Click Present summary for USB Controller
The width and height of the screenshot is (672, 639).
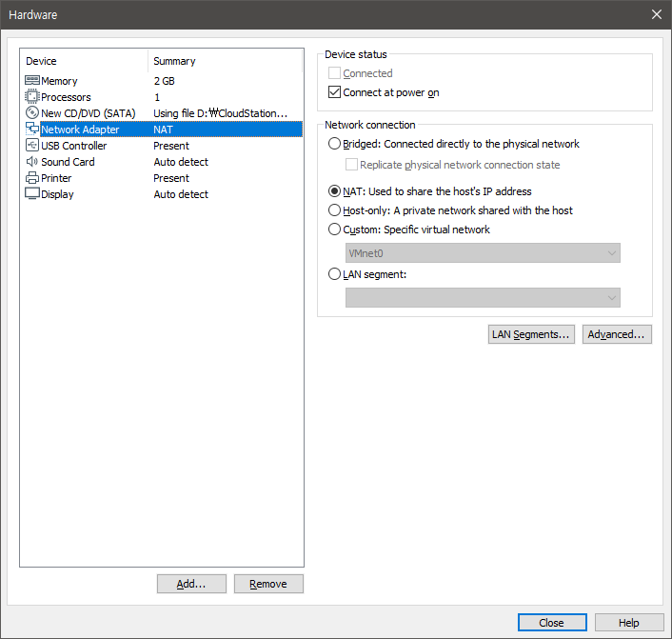click(171, 146)
